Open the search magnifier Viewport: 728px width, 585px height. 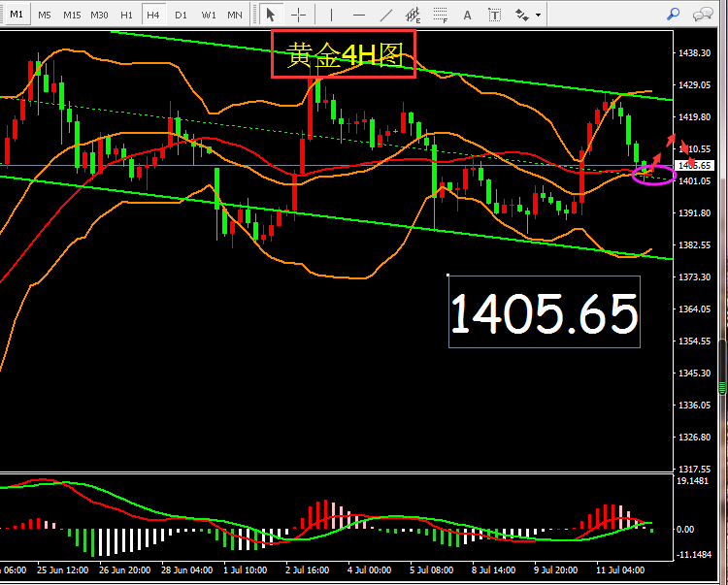pyautogui.click(x=673, y=15)
